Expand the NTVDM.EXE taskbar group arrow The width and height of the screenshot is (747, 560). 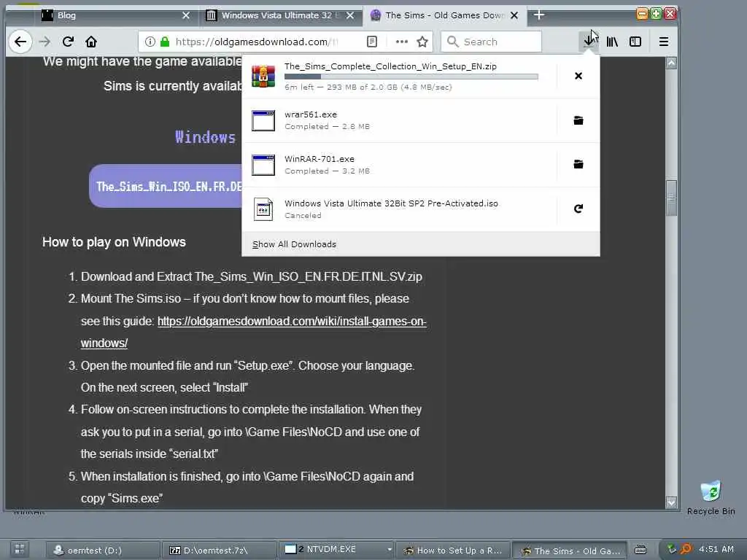(x=390, y=550)
